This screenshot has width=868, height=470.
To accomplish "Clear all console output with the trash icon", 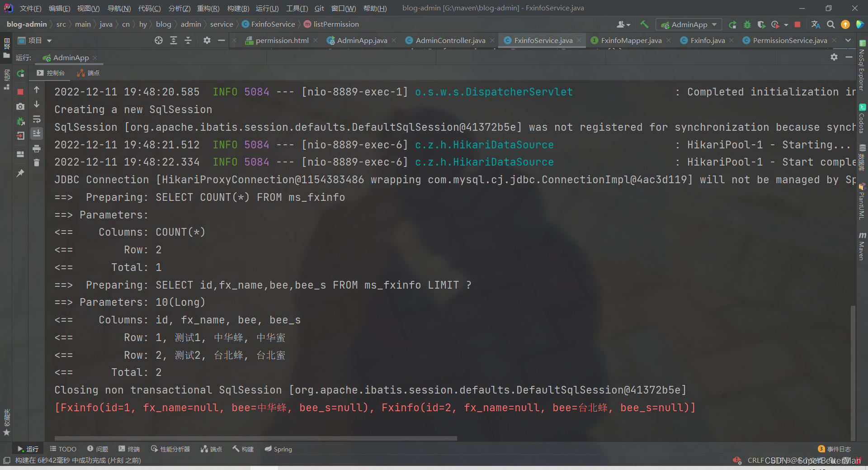I will pos(37,162).
